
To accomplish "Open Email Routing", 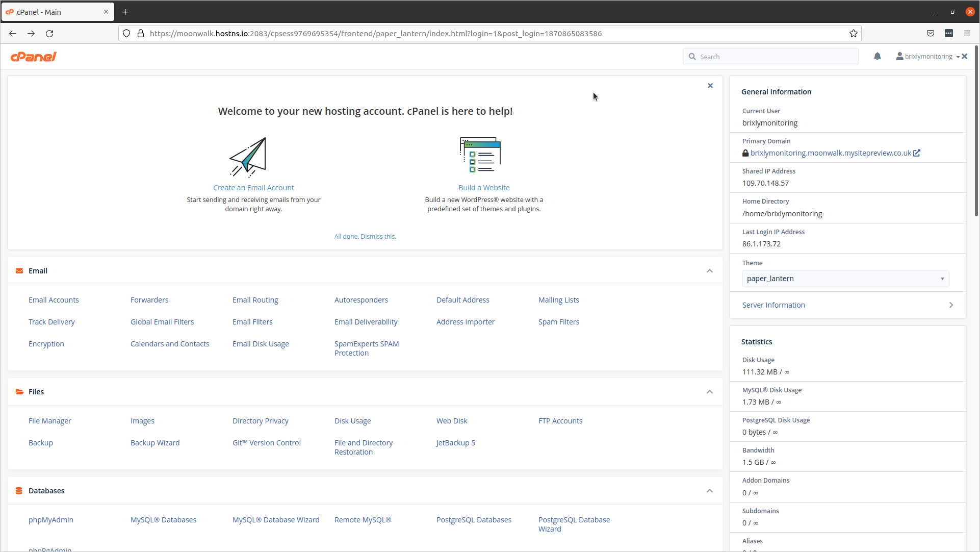I will click(255, 300).
